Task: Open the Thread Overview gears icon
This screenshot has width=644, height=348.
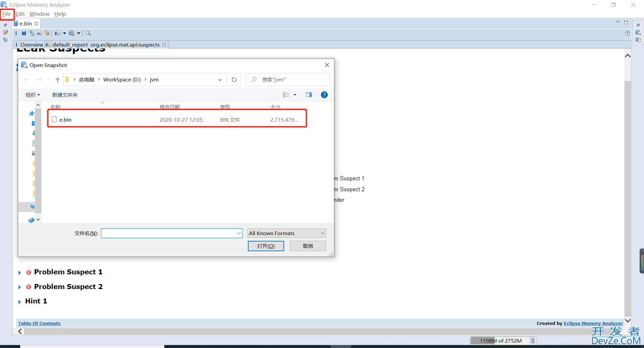Action: click(x=47, y=33)
